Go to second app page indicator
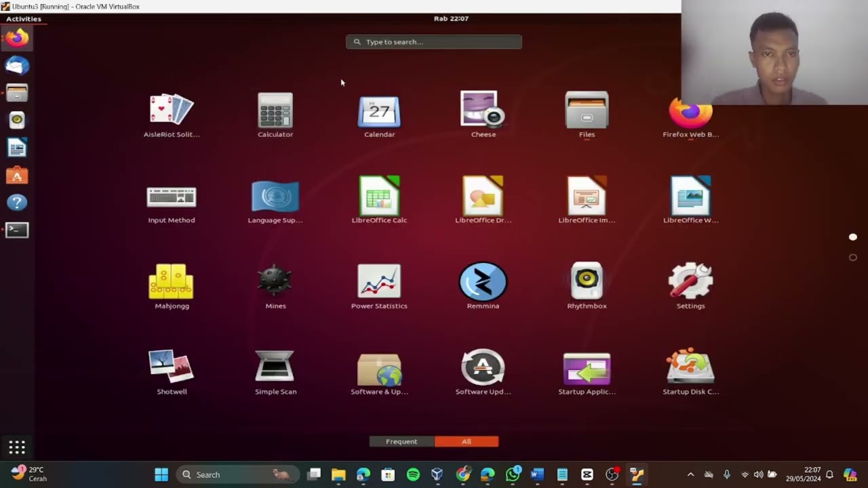Image resolution: width=868 pixels, height=488 pixels. point(853,258)
